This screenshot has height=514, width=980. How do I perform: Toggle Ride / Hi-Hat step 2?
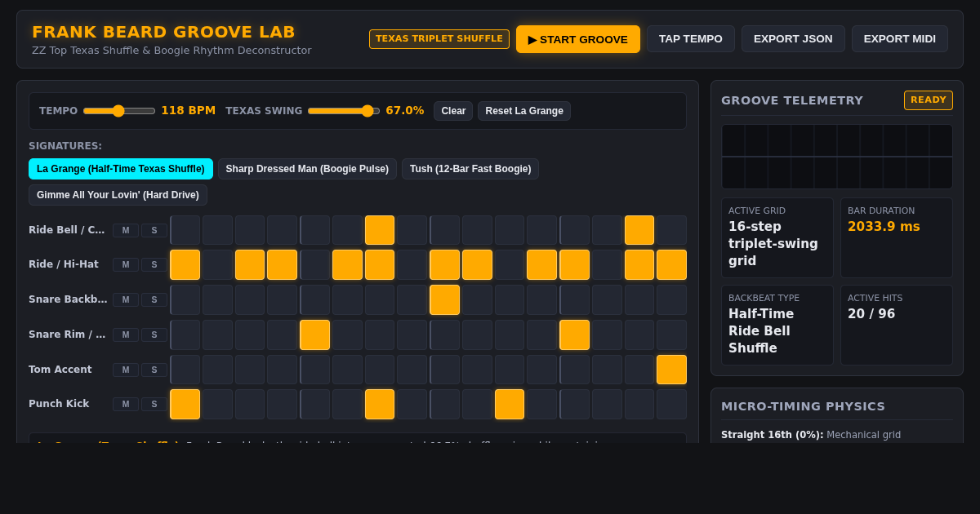coord(217,265)
